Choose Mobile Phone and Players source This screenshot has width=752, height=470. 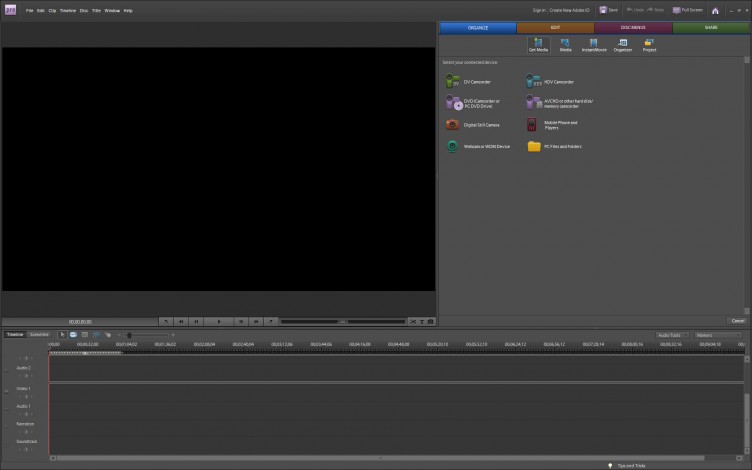point(552,125)
